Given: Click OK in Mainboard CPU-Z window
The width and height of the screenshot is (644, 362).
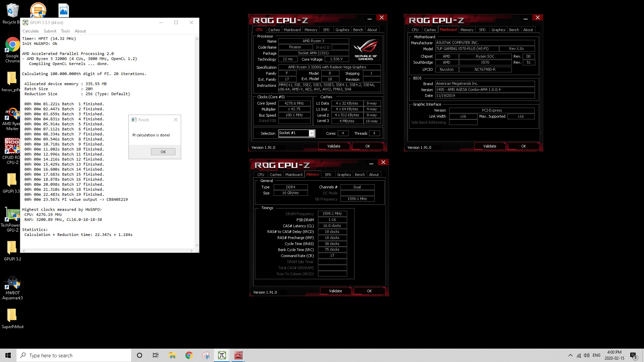Looking at the screenshot, I should (524, 146).
